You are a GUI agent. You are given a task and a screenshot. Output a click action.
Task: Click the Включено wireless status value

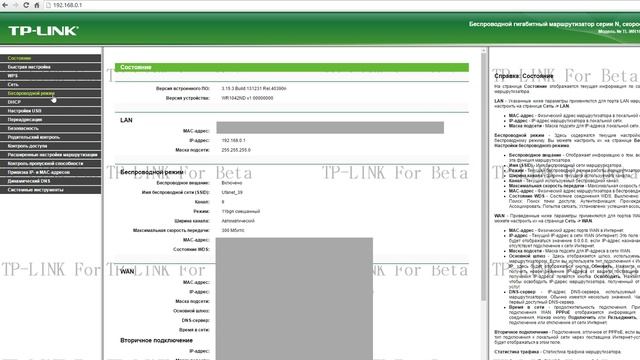231,183
